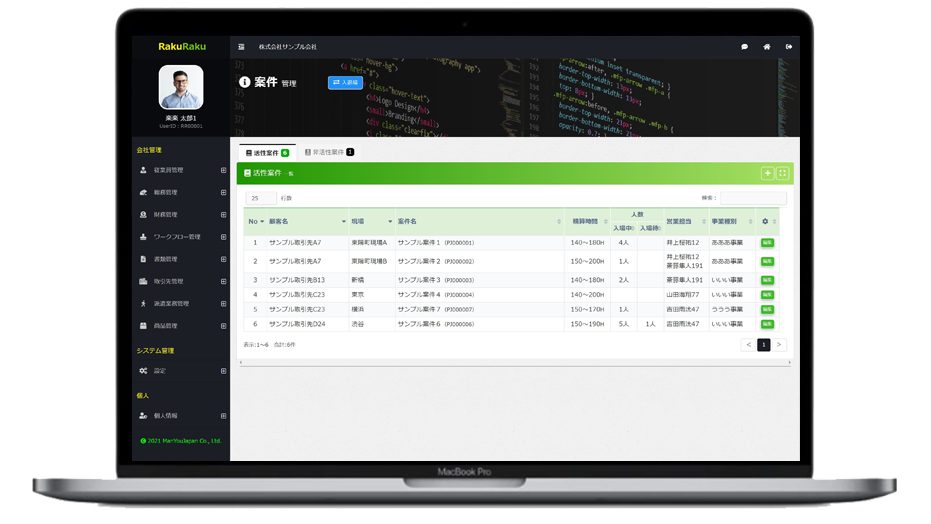
Task: Expand the ワークフロー管理 sidebar menu
Action: click(223, 237)
